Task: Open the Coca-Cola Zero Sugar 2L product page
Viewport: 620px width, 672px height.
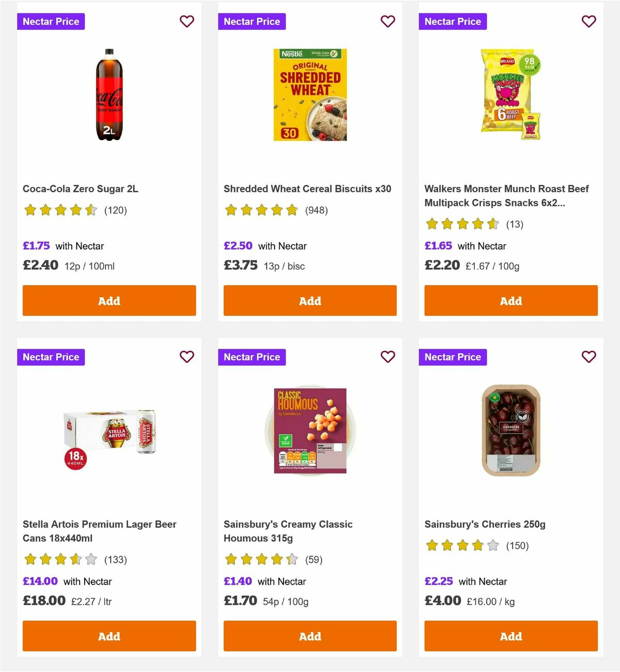Action: 81,189
